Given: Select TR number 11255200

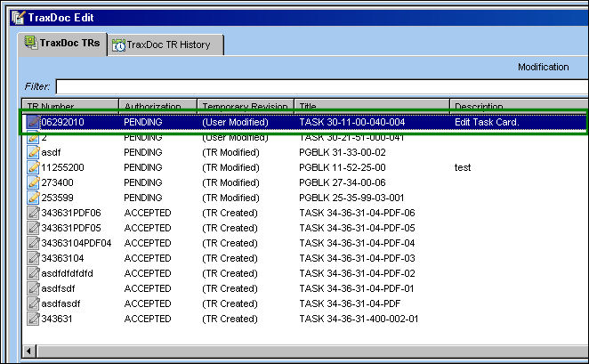Looking at the screenshot, I should [x=63, y=167].
